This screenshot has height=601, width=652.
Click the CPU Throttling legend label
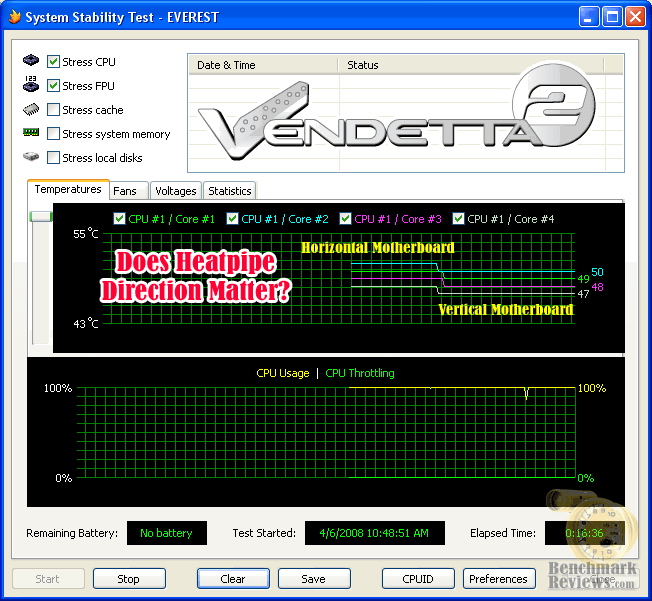[360, 373]
